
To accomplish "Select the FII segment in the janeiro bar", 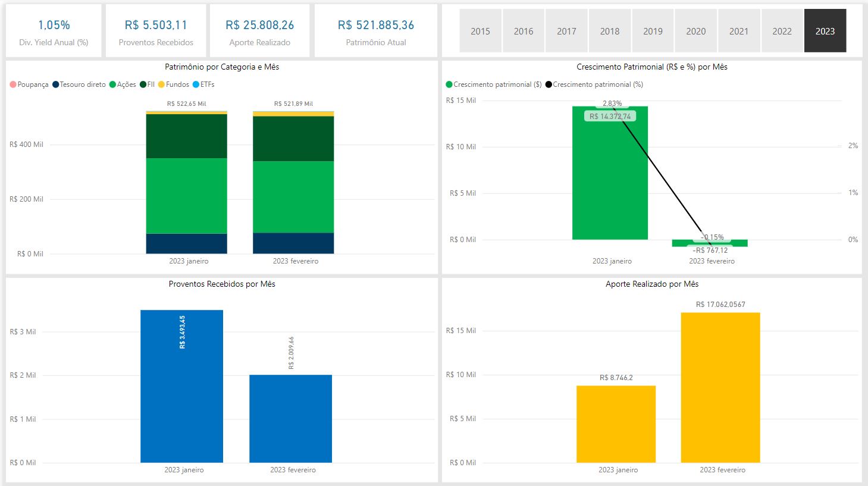I will click(187, 136).
